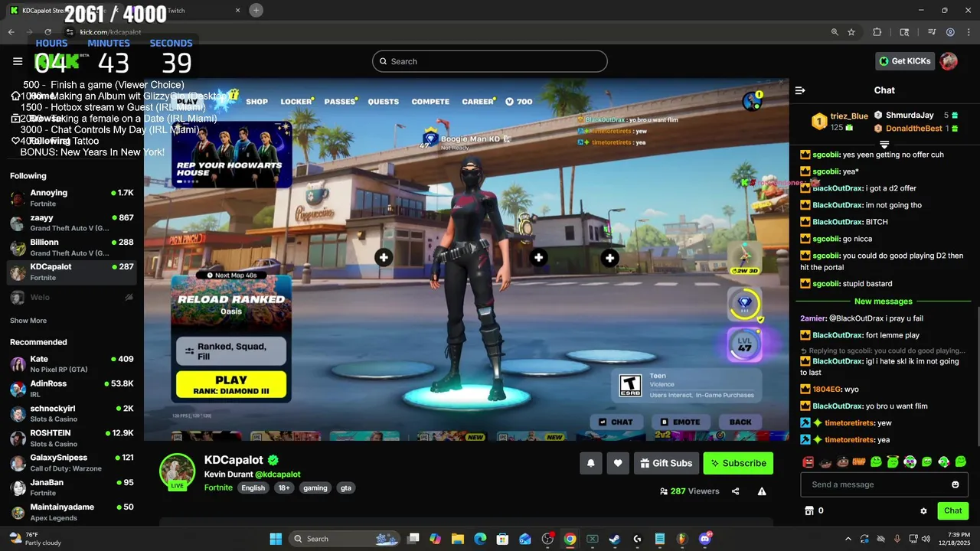Open Kate's No Pixel RP channel
Viewport: 980px width, 551px height.
point(72,364)
